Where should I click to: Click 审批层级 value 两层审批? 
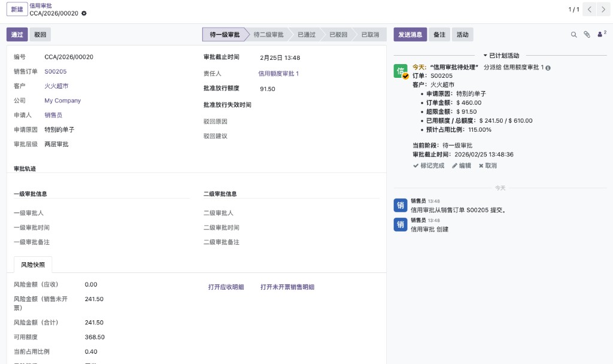(56, 144)
